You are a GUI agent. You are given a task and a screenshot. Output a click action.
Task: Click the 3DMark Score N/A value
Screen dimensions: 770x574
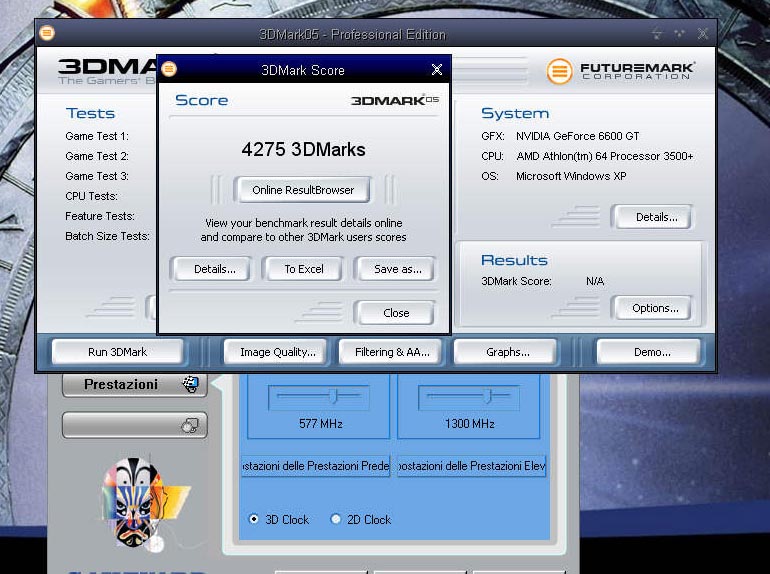pyautogui.click(x=595, y=281)
